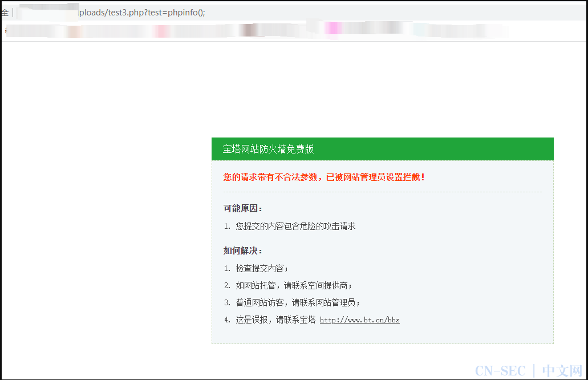
Task: Click the step 普通网站访客，请联系网站管理员
Action: pyautogui.click(x=298, y=303)
